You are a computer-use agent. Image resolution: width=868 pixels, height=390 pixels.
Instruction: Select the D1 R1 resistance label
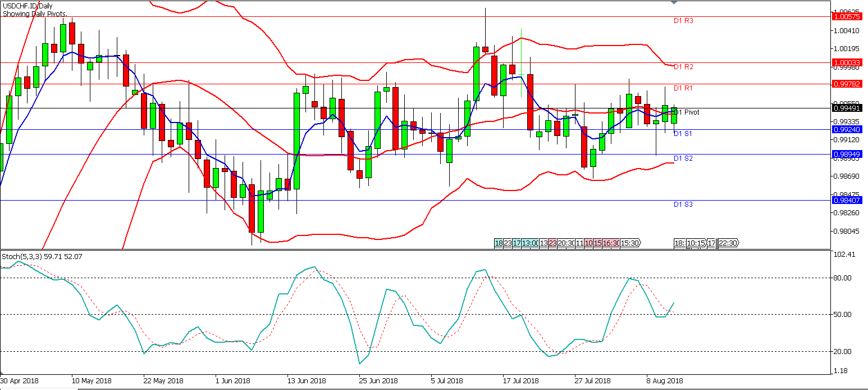point(683,88)
